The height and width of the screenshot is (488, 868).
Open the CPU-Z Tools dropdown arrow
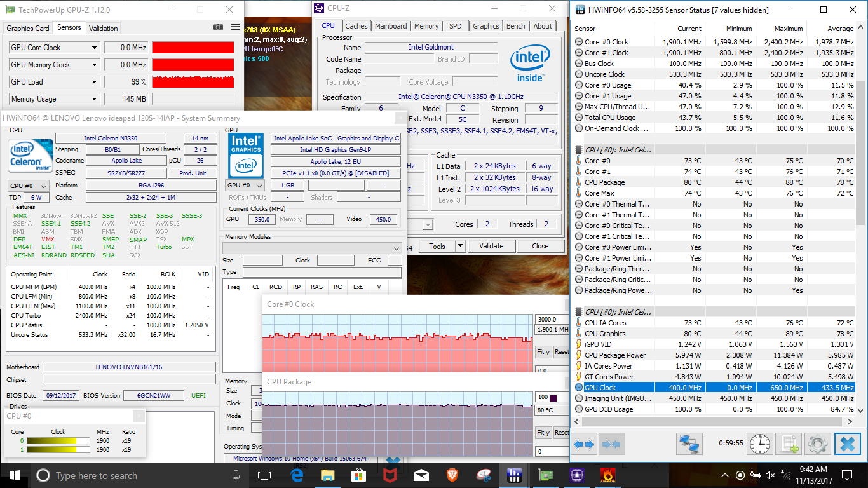click(460, 246)
